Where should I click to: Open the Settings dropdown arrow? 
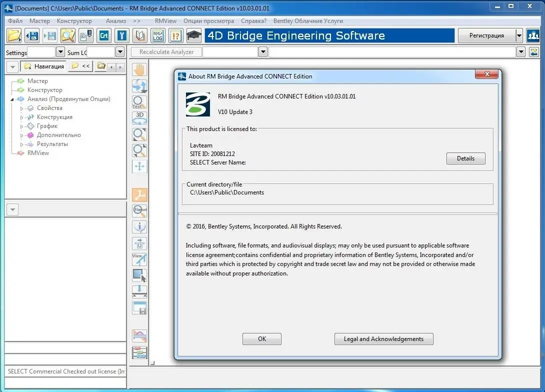click(60, 52)
